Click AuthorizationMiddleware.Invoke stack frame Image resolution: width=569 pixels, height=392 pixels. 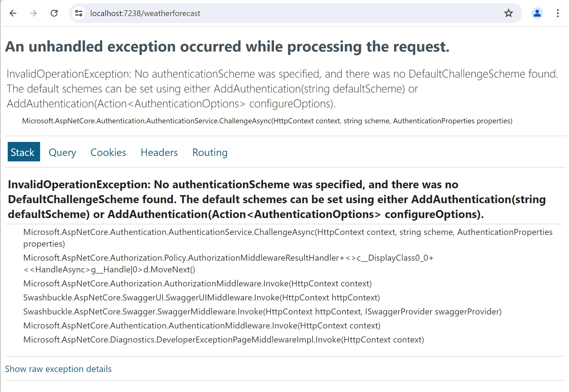(197, 284)
